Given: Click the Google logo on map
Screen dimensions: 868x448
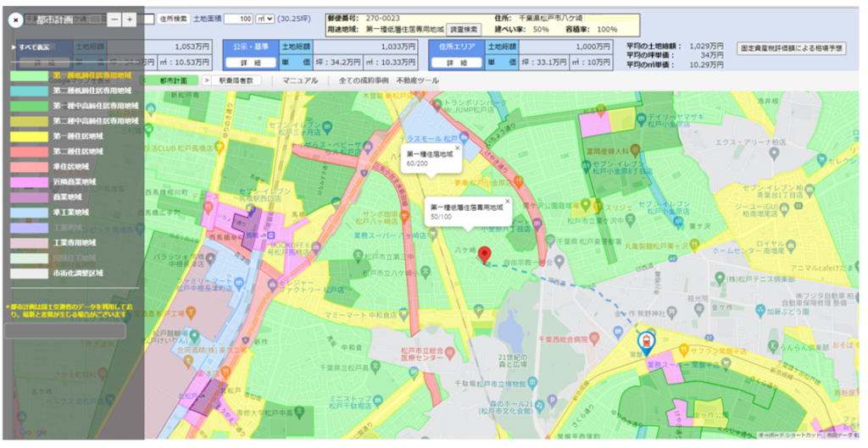Looking at the screenshot, I should coord(33,433).
